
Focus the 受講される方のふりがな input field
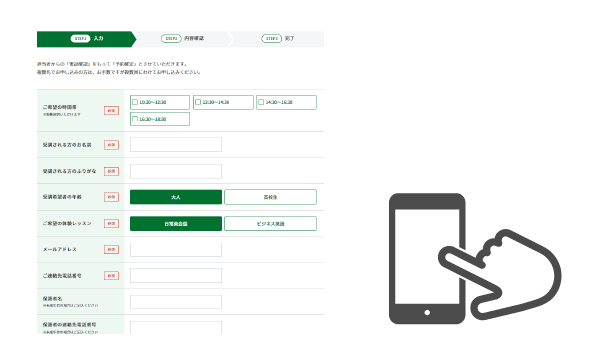[x=176, y=171]
